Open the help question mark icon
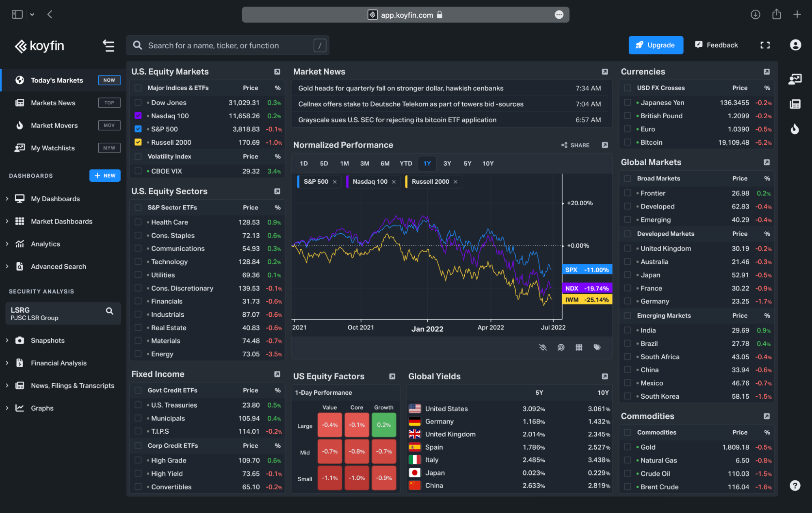Image resolution: width=812 pixels, height=513 pixels. click(795, 485)
